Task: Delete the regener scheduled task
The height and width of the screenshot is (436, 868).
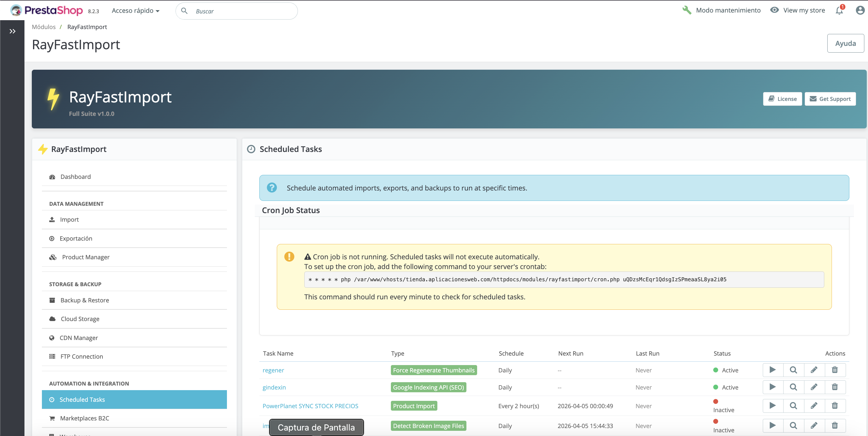Action: [835, 370]
